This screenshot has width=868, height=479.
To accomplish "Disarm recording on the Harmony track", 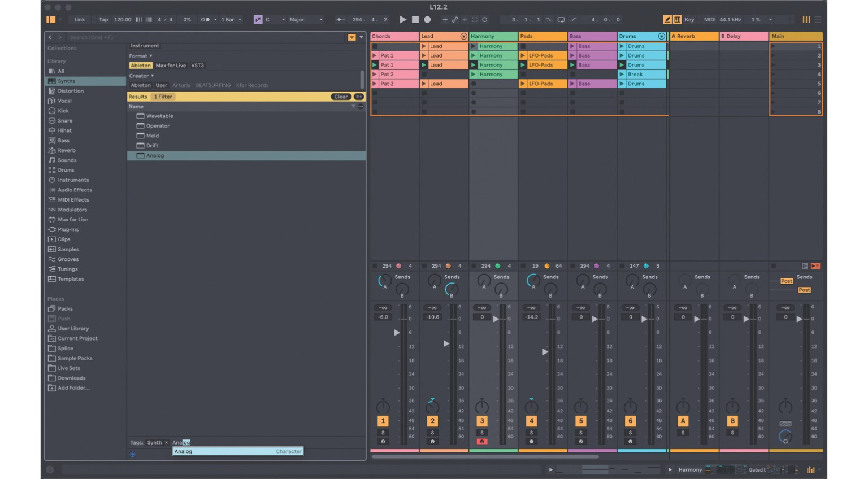I will coord(482,441).
